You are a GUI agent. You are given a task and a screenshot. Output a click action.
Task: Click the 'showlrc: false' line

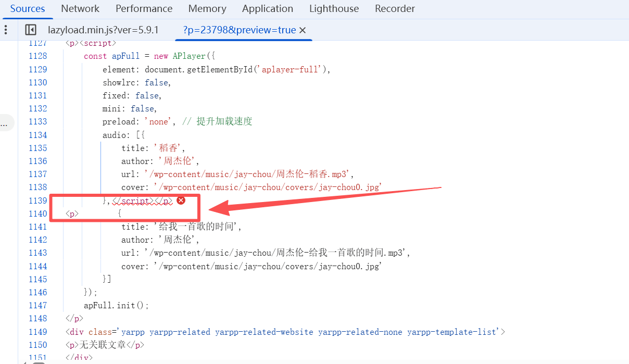(x=136, y=82)
